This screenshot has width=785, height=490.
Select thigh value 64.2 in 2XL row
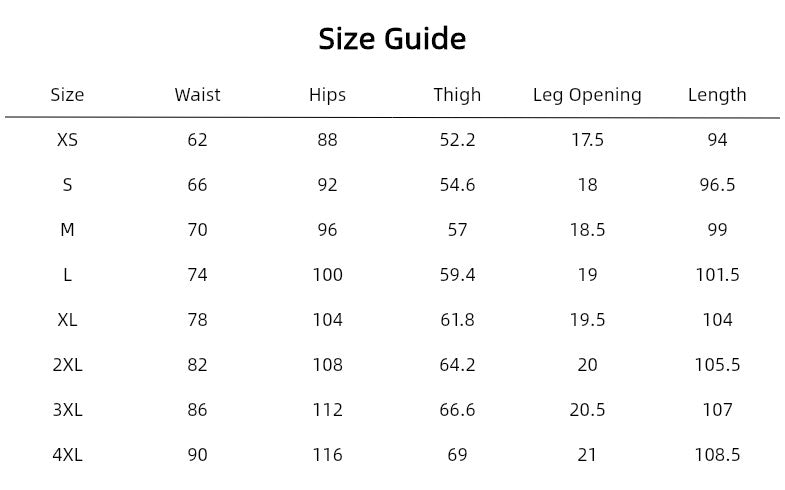click(x=457, y=365)
